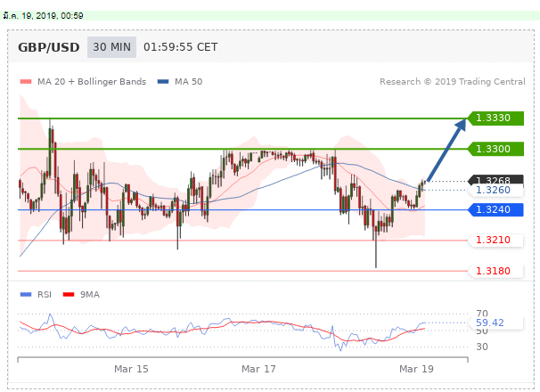Click the 1.3330 resistance level tag
Screen dimensions: 540x392
pos(495,118)
